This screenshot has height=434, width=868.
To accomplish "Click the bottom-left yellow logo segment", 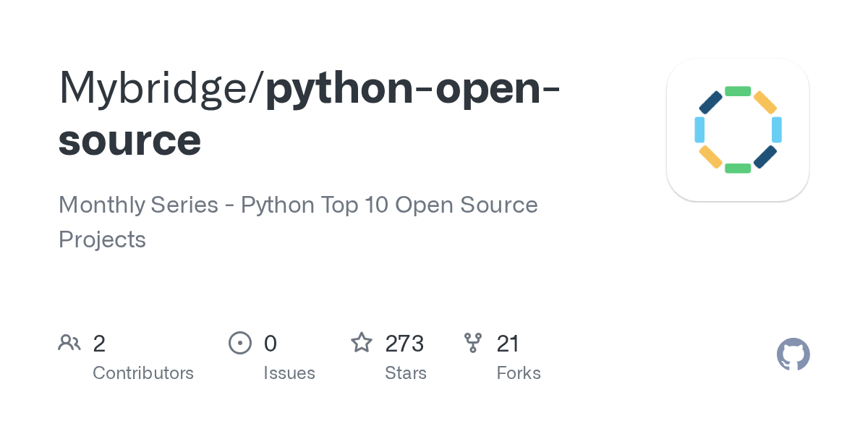I will pos(710,157).
